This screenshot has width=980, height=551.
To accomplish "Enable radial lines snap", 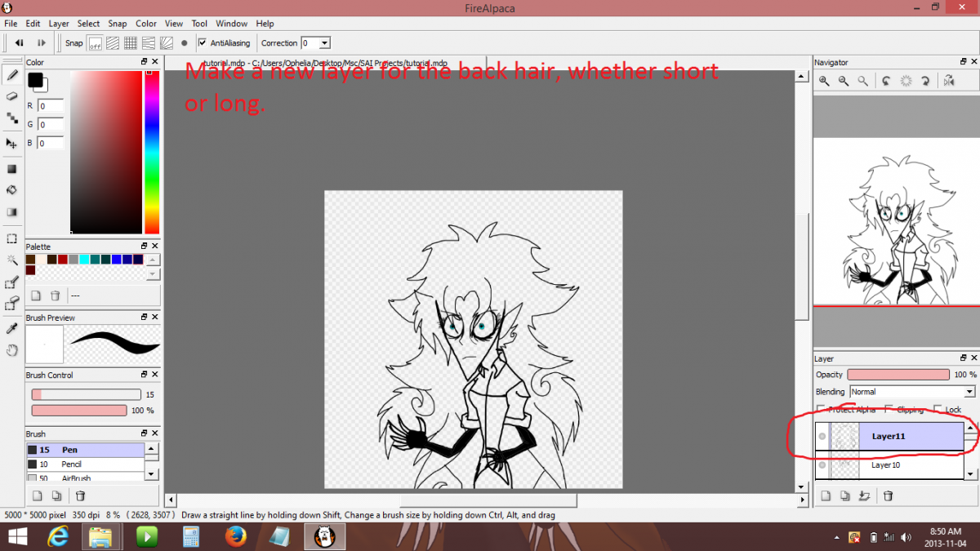I will (167, 42).
